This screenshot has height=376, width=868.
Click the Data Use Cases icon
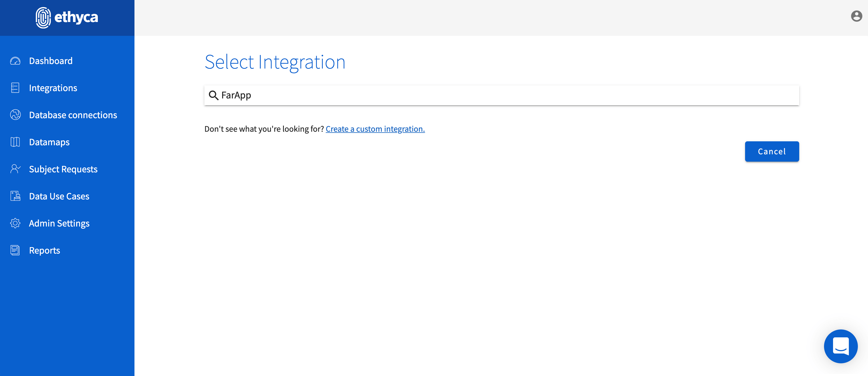[15, 196]
